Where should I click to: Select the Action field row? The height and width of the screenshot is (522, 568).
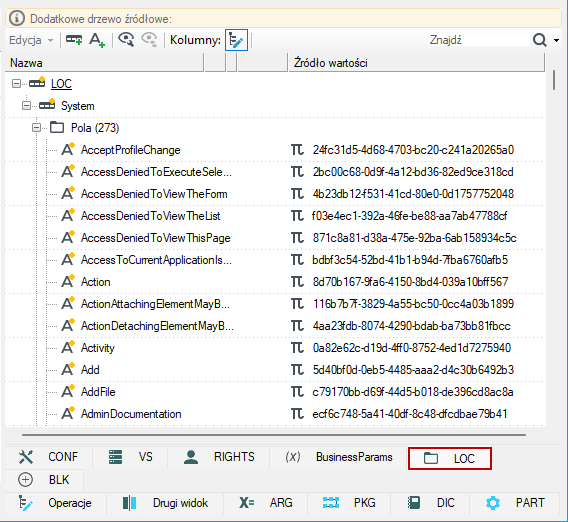click(x=95, y=282)
